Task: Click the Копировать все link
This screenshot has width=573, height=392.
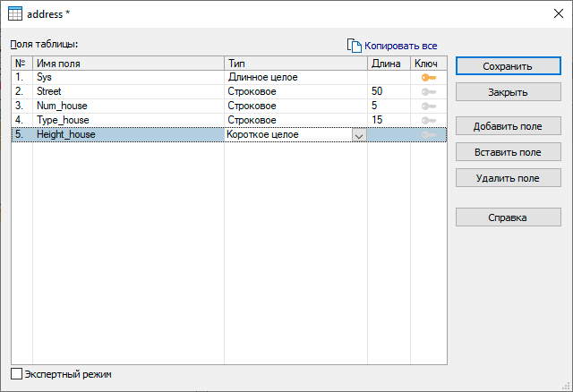Action: pyautogui.click(x=400, y=45)
